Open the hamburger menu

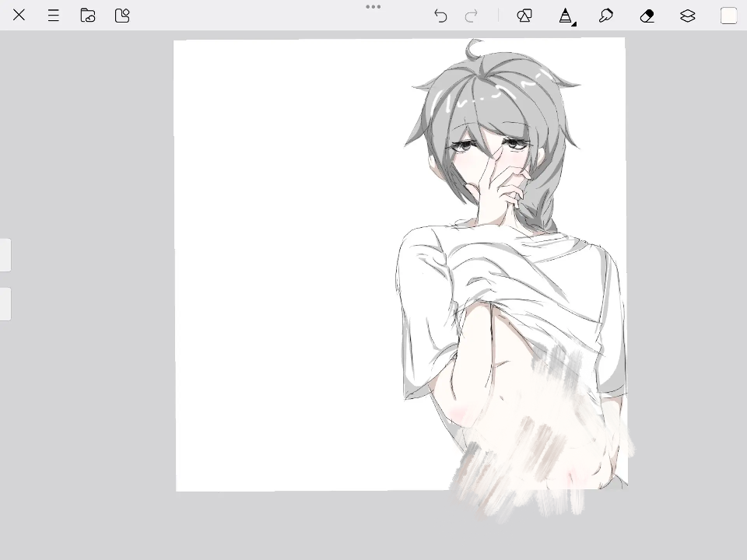pyautogui.click(x=54, y=15)
